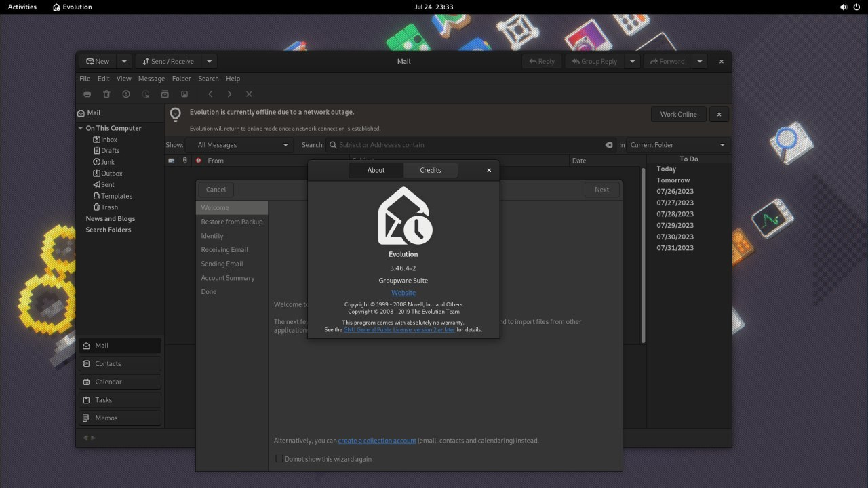Switch to Contacts view
Viewport: 868px width, 488px height.
coord(120,363)
